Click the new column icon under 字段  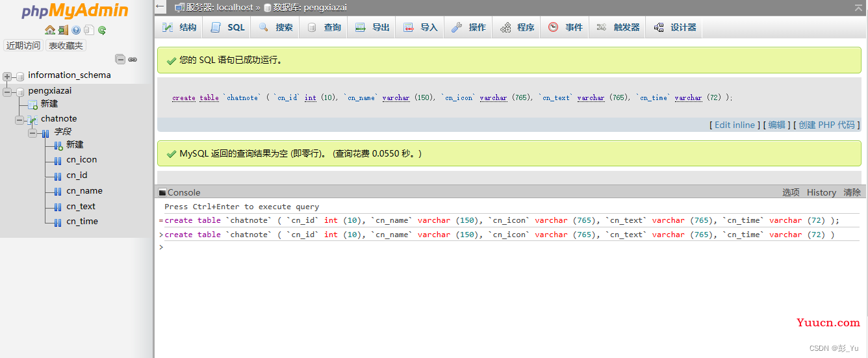coord(58,145)
